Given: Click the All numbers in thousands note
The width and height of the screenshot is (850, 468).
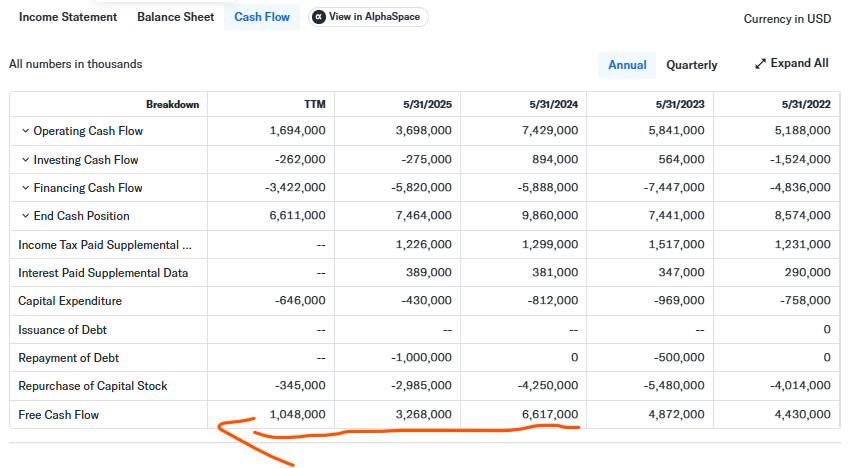Looking at the screenshot, I should click(x=75, y=64).
